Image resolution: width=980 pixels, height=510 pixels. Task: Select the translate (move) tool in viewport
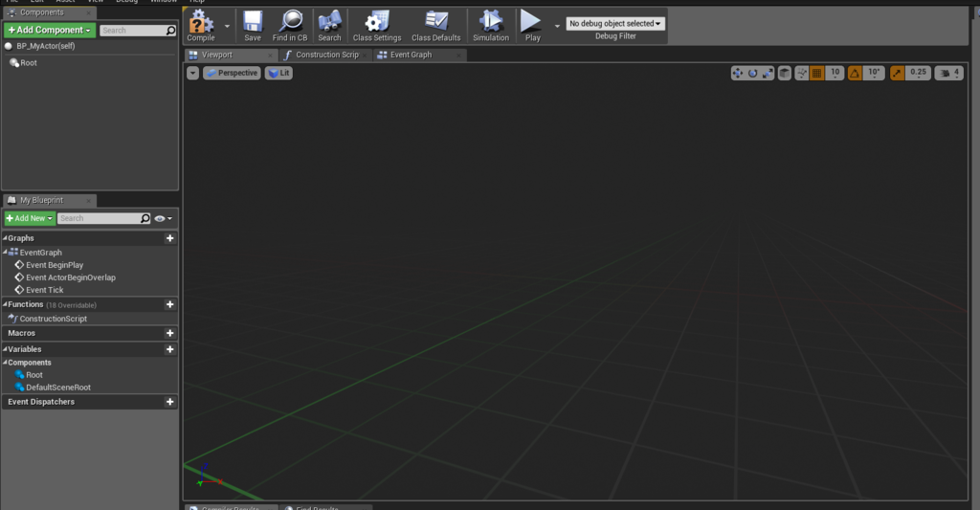738,73
